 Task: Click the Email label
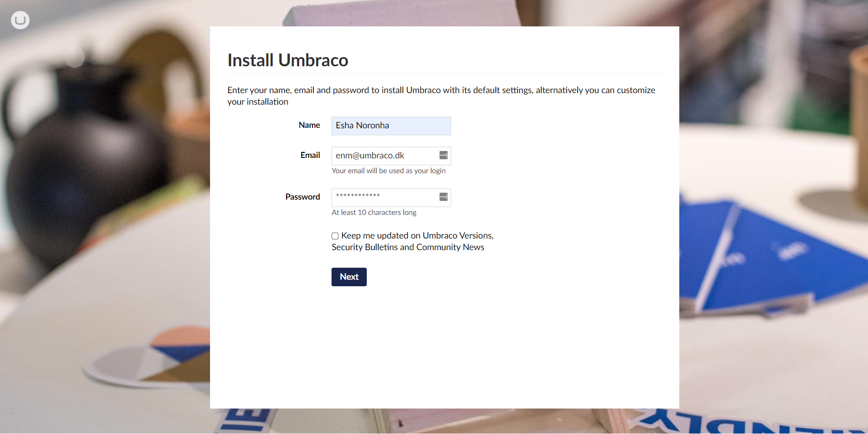point(310,155)
